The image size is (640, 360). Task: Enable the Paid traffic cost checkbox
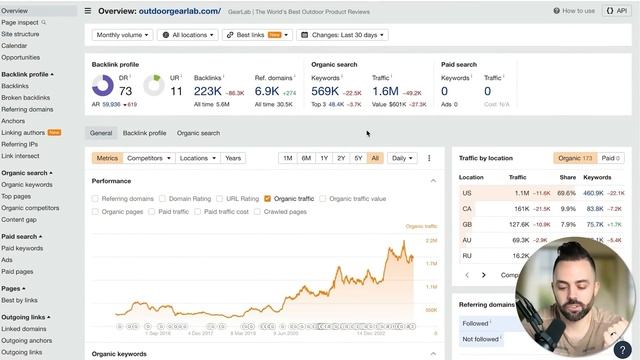coord(198,212)
